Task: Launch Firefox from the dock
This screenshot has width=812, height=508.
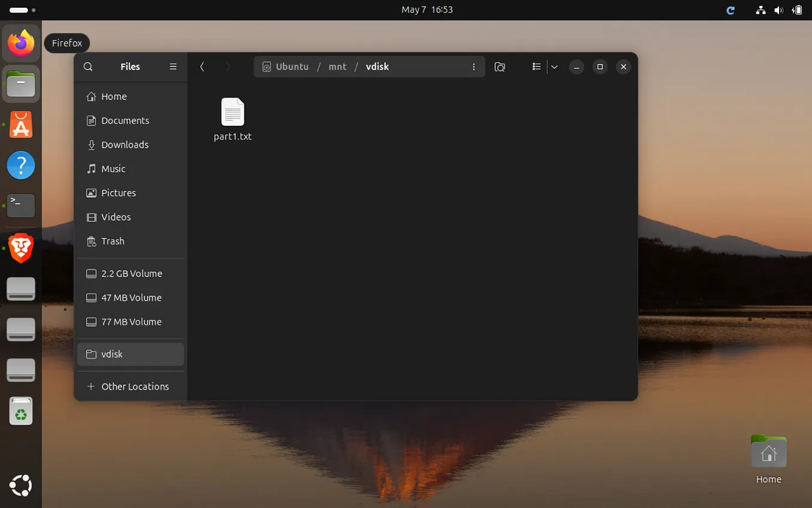Action: 21,42
